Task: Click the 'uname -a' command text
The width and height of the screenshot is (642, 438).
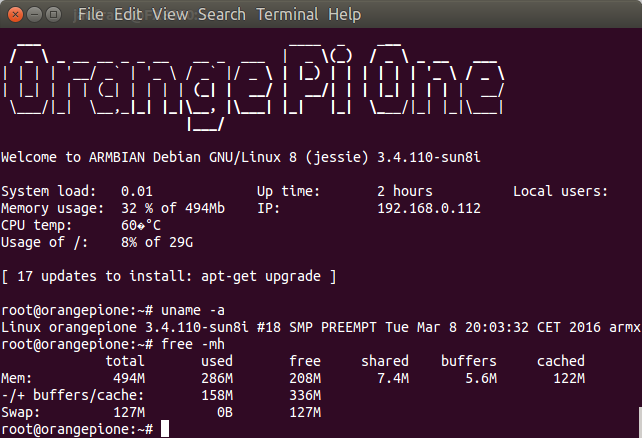Action: tap(193, 311)
